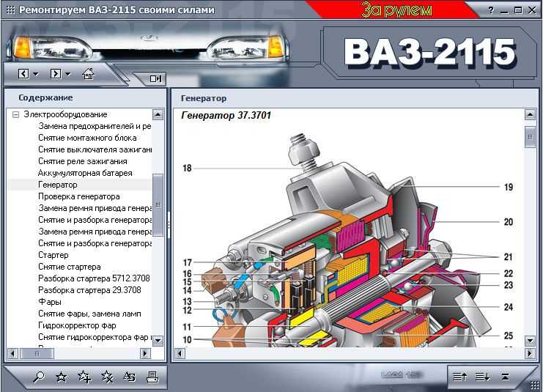Viewport: 543px width, 392px height.
Task: Open Аккумуляторная батарея topic
Action: pos(85,173)
